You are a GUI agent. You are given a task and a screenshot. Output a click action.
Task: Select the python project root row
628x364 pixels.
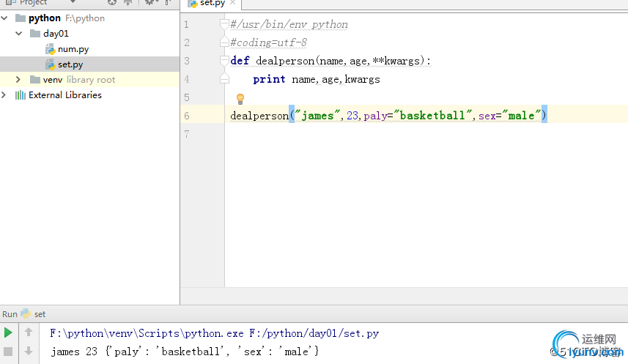89,18
